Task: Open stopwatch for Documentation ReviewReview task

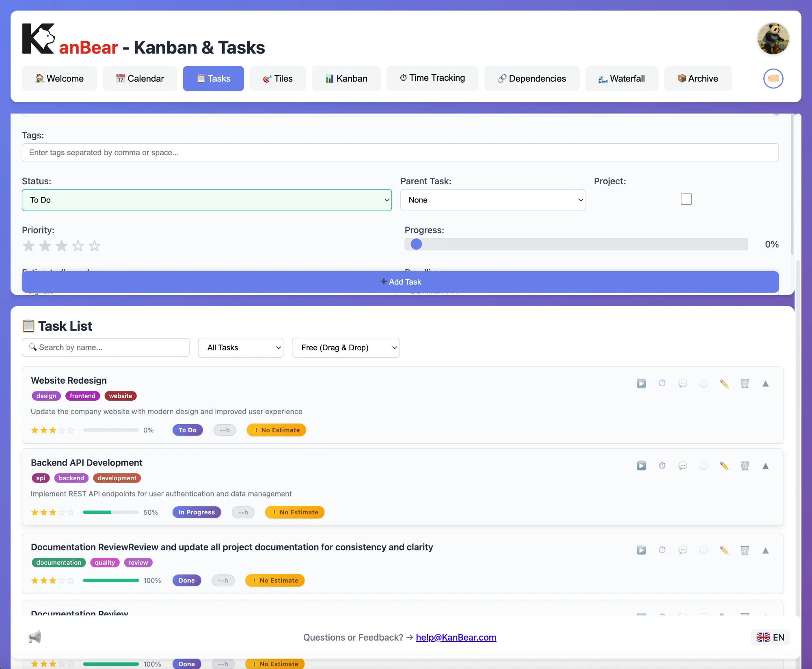Action: [662, 550]
